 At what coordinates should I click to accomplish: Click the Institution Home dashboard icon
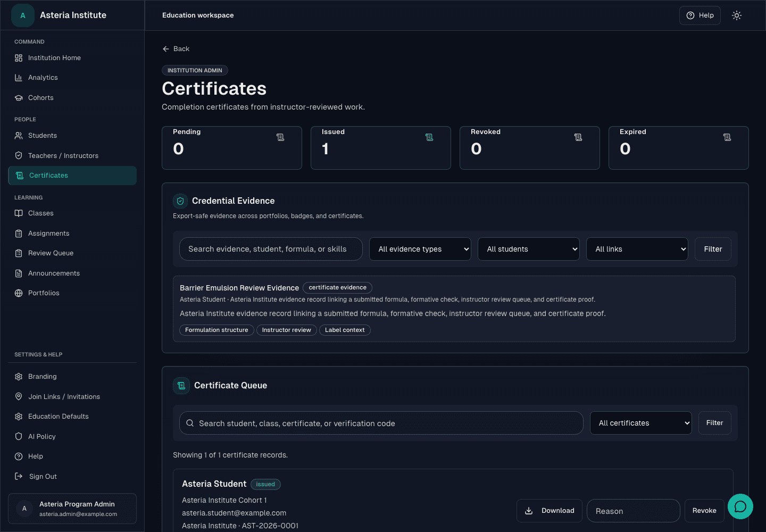pos(19,58)
